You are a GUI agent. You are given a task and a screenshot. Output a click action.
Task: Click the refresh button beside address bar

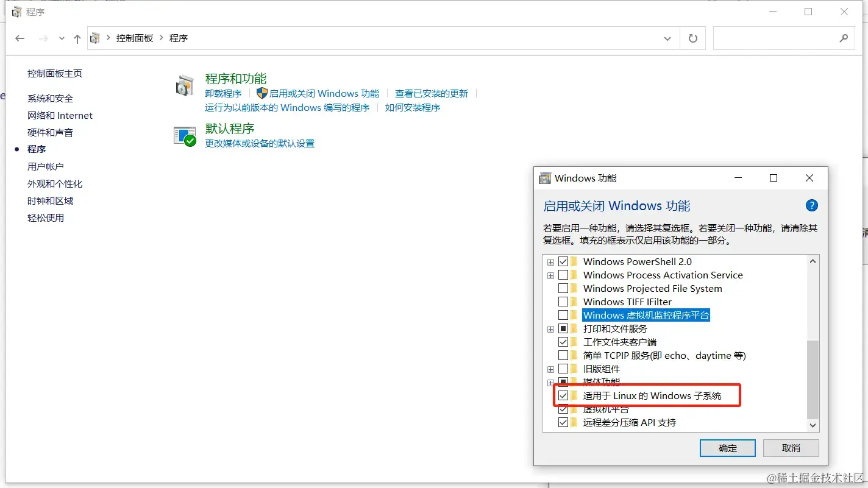(x=692, y=38)
